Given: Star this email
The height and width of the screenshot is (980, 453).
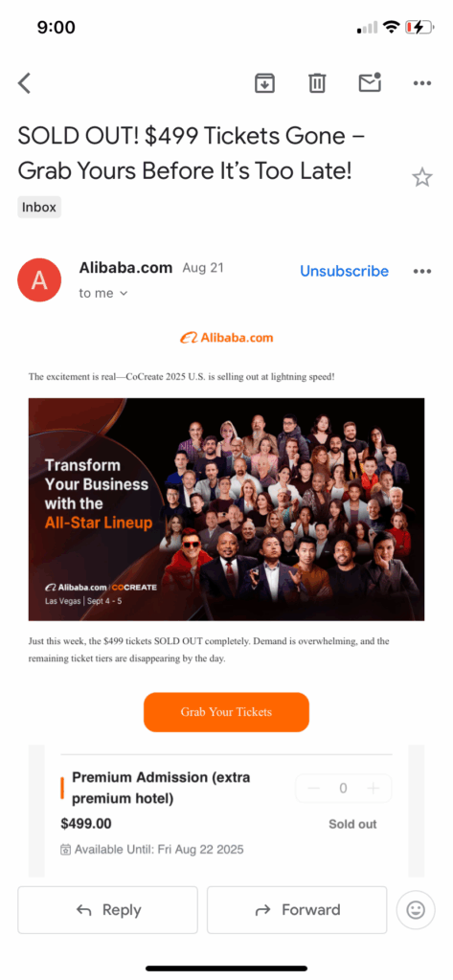Looking at the screenshot, I should pyautogui.click(x=422, y=178).
